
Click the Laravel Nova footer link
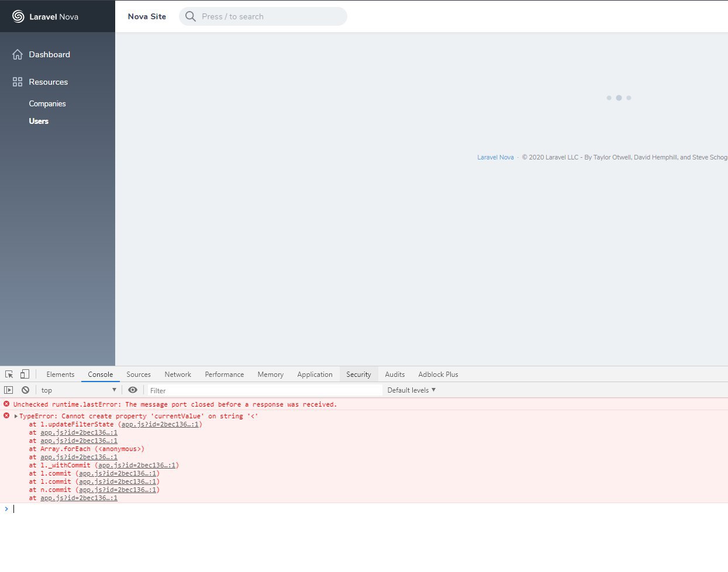(x=495, y=157)
